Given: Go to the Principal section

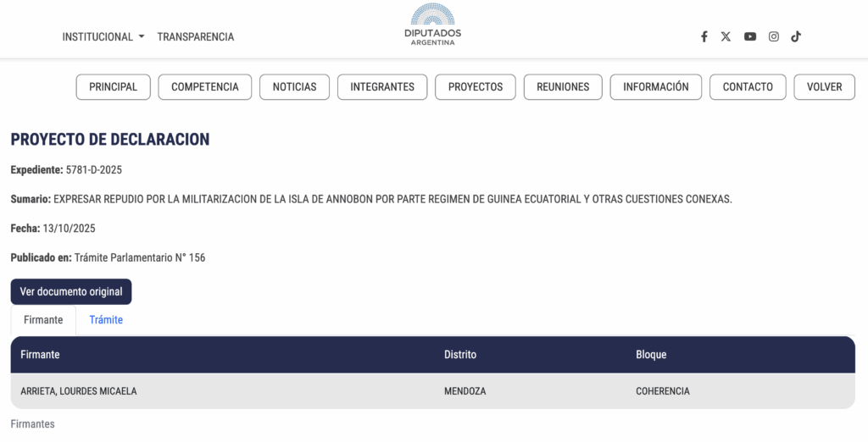Looking at the screenshot, I should 113,86.
